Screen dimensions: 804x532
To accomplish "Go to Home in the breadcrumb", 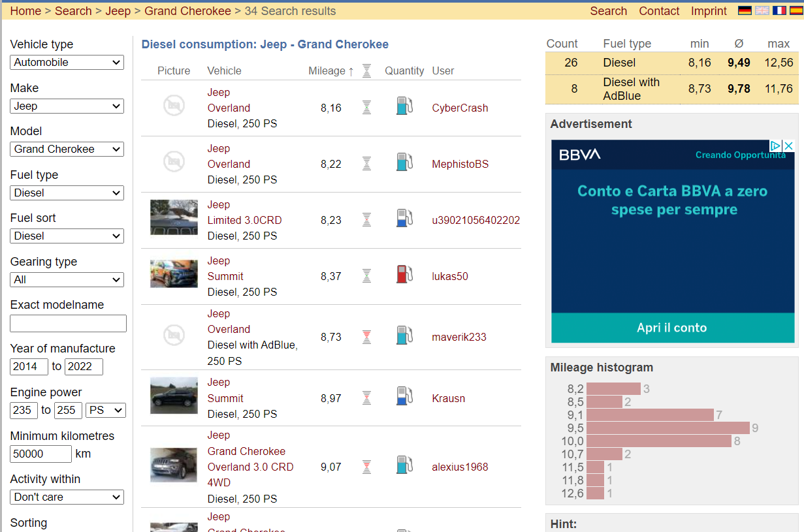I will [x=25, y=11].
